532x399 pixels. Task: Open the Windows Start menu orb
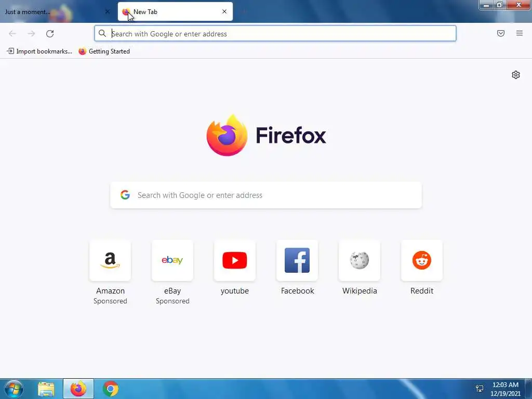[14, 389]
